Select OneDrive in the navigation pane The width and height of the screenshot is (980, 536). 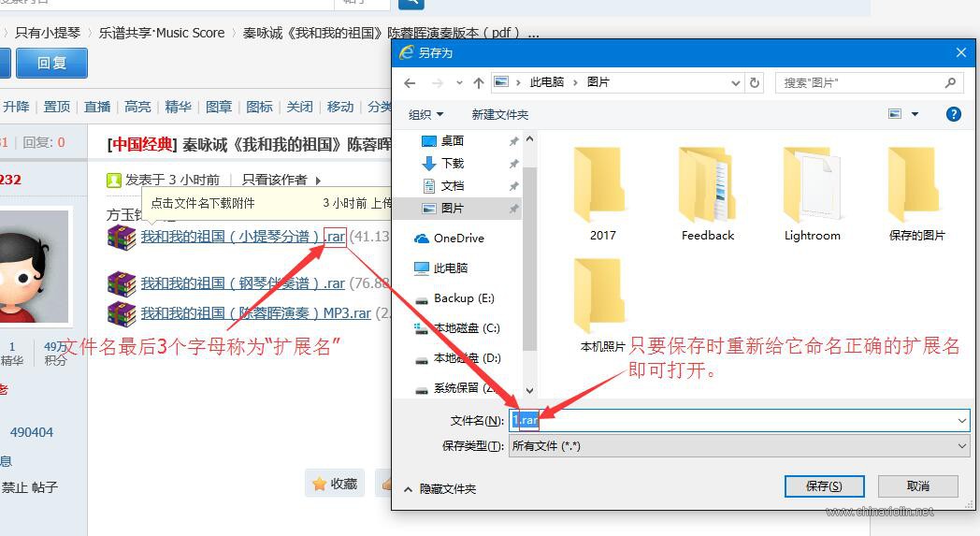click(x=457, y=239)
